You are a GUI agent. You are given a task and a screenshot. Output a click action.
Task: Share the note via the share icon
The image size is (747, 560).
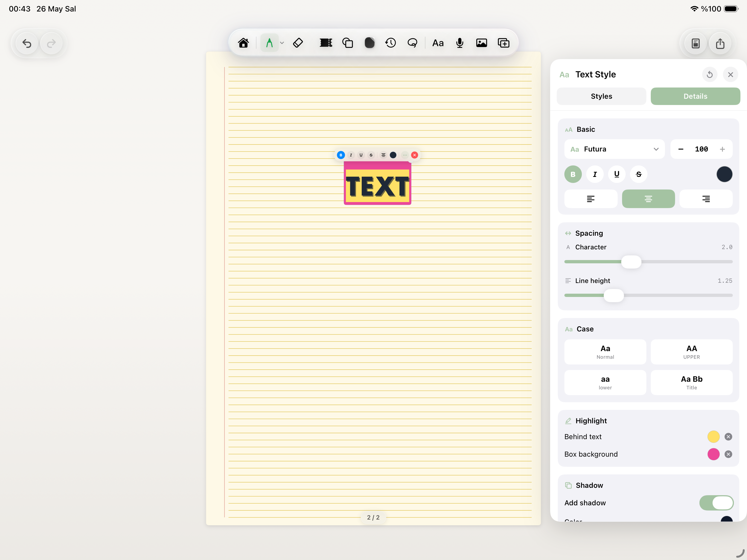coord(720,43)
